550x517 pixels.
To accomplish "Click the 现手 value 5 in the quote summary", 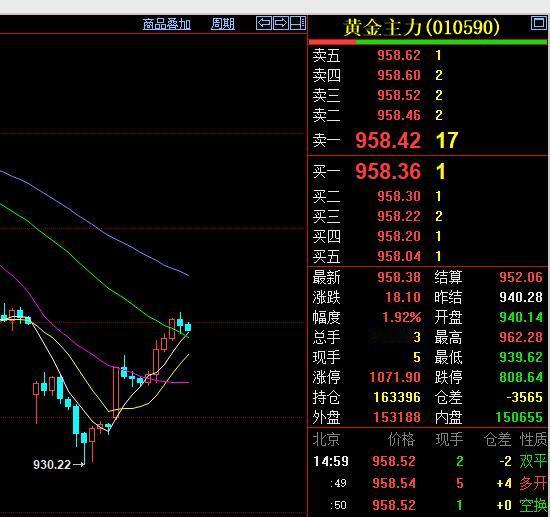I will pos(416,357).
